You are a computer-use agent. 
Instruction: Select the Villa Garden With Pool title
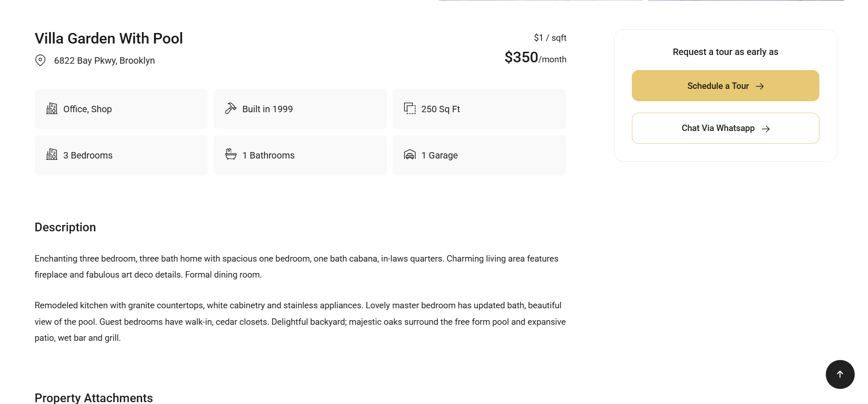tap(109, 38)
